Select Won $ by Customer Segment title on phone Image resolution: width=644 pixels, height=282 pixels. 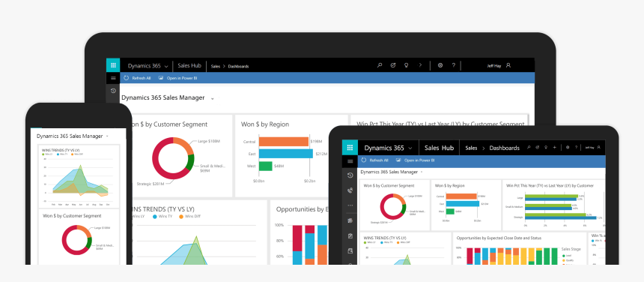click(x=72, y=216)
